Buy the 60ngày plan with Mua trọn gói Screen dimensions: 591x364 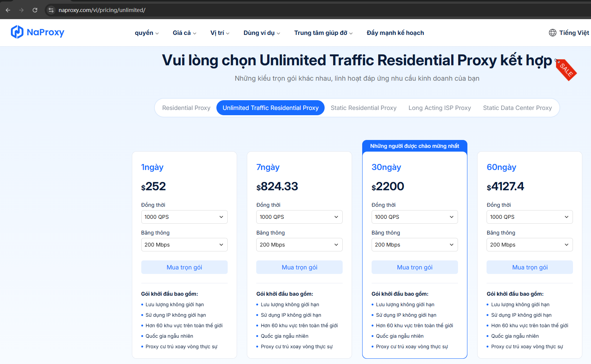click(x=530, y=267)
